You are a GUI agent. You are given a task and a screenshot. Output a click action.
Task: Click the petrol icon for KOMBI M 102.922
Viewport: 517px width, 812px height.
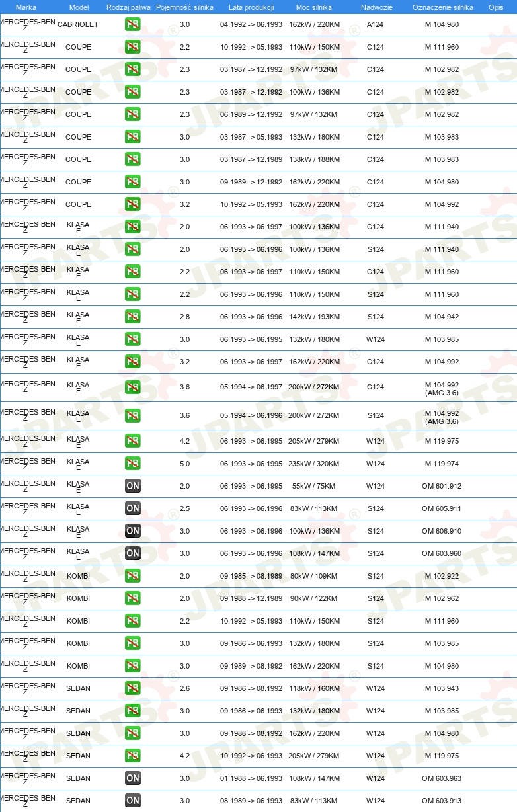pyautogui.click(x=133, y=576)
